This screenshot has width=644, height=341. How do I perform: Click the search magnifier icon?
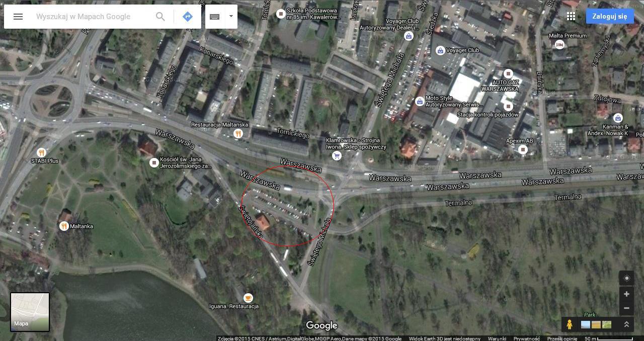coord(160,17)
